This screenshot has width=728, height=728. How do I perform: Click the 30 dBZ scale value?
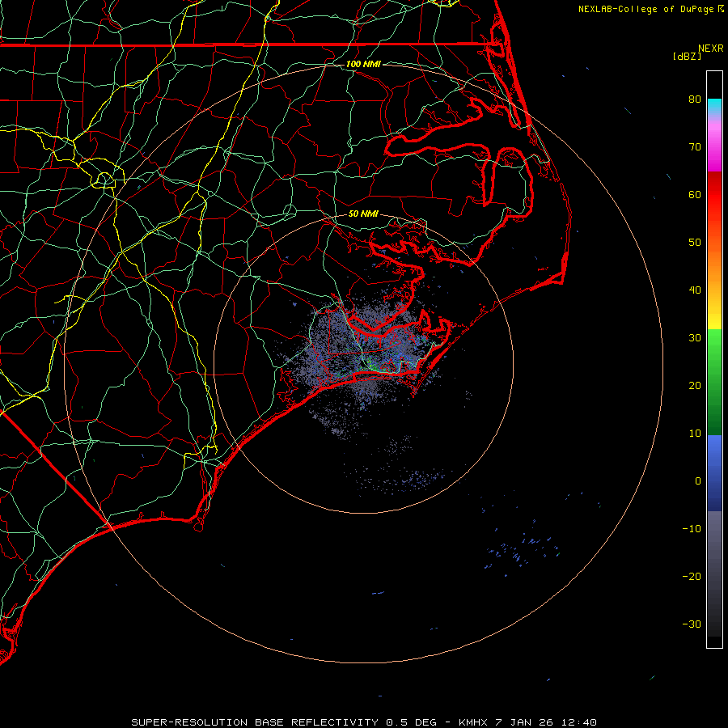point(695,337)
